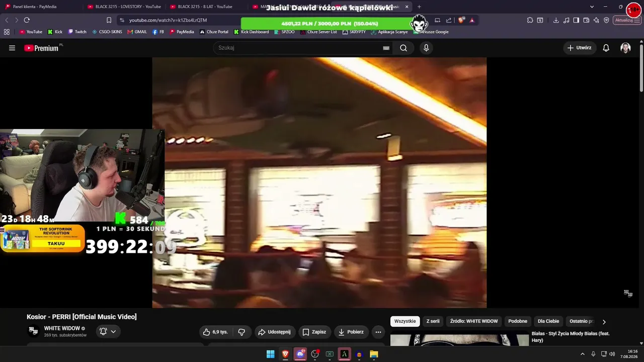The width and height of the screenshot is (644, 362).
Task: Open the PayMedia bookmark
Action: [182, 32]
